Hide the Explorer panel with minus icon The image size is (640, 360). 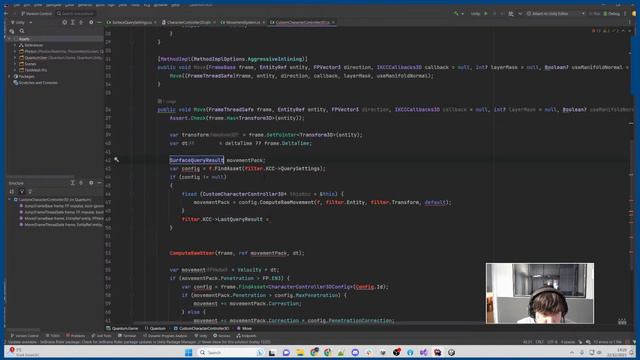99,22
